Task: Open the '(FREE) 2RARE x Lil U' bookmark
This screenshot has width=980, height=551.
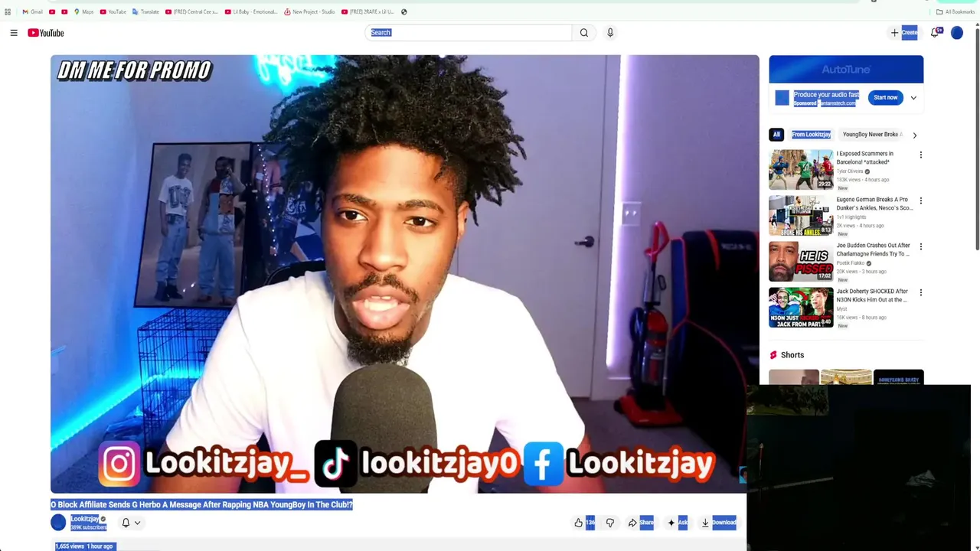Action: point(368,11)
